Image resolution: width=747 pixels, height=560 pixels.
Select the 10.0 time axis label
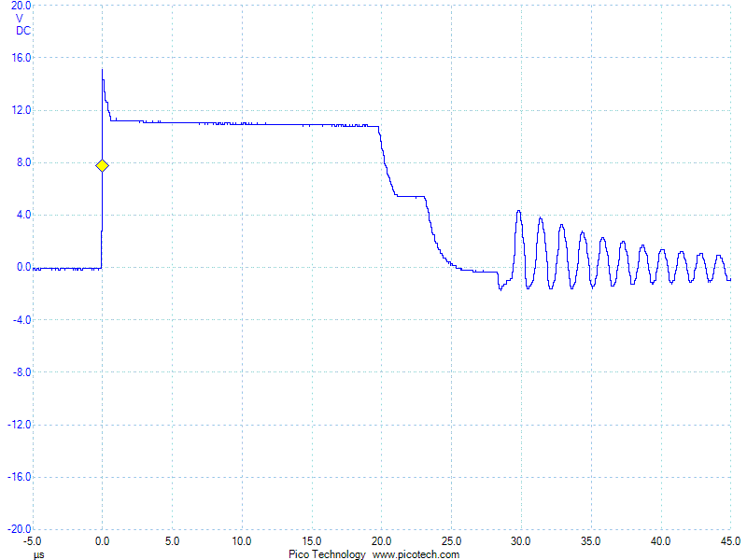tap(242, 541)
